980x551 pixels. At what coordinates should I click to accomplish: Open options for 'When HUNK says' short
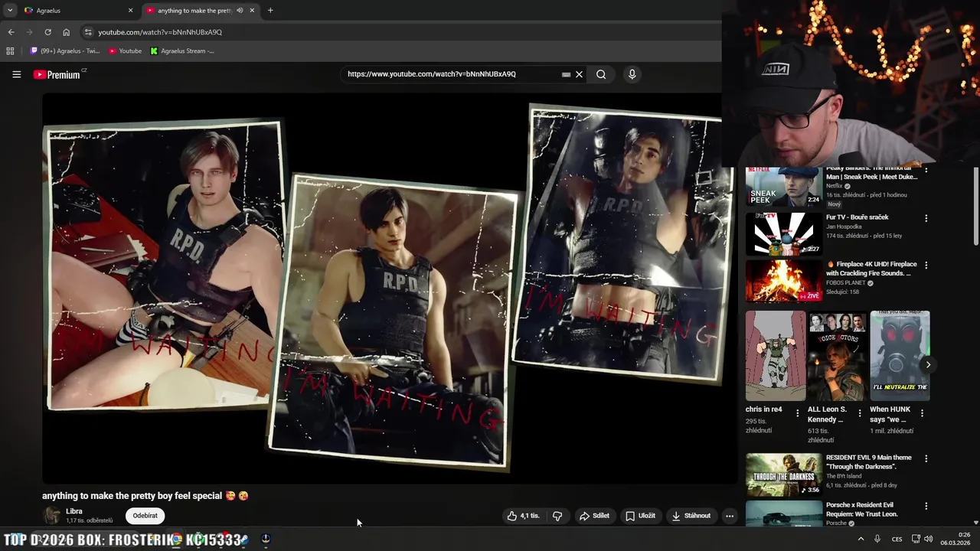coord(922,413)
